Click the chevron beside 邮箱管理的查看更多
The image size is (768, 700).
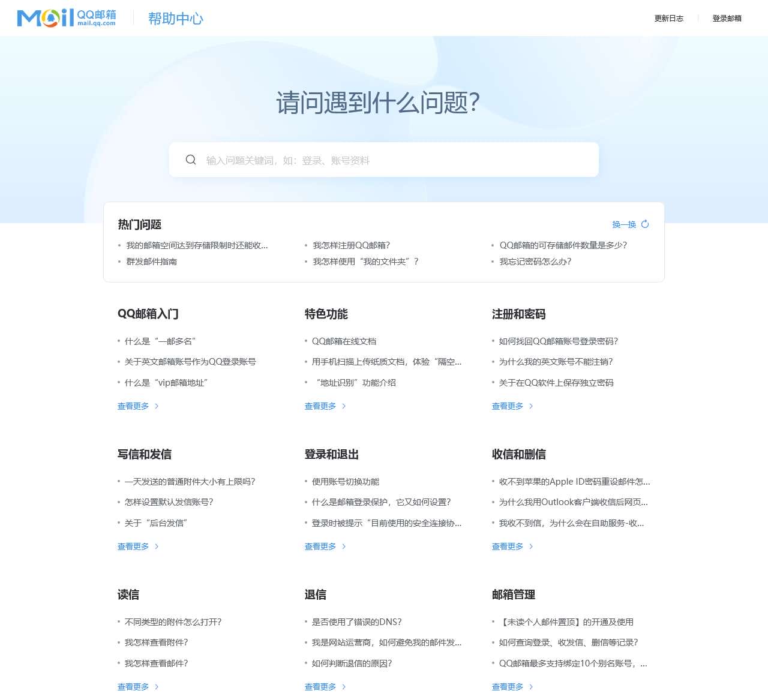(x=530, y=687)
